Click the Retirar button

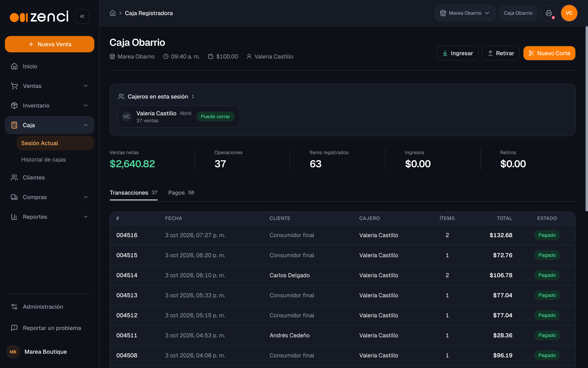click(x=501, y=53)
